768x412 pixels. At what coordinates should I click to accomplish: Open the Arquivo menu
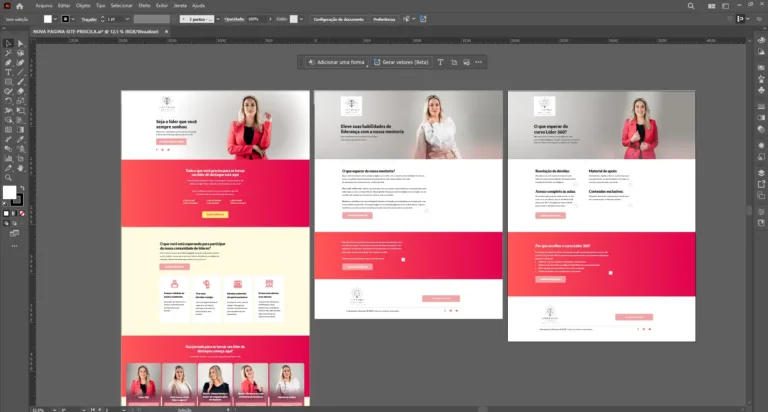point(44,6)
